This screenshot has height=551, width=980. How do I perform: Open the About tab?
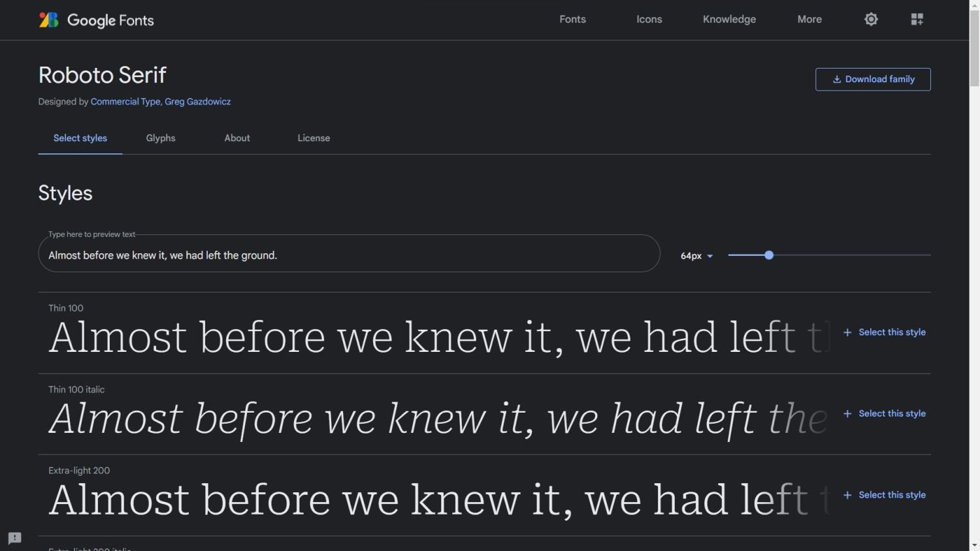[237, 138]
